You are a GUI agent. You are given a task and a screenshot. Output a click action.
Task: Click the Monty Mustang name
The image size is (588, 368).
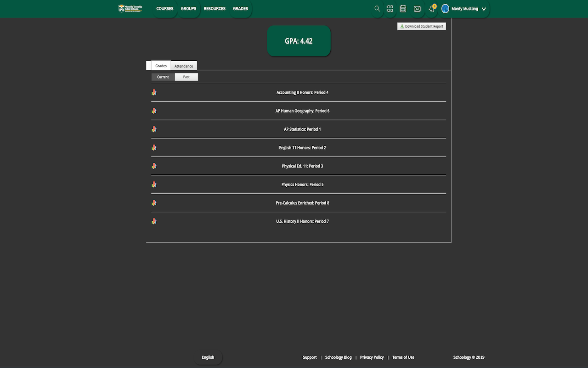pos(464,9)
